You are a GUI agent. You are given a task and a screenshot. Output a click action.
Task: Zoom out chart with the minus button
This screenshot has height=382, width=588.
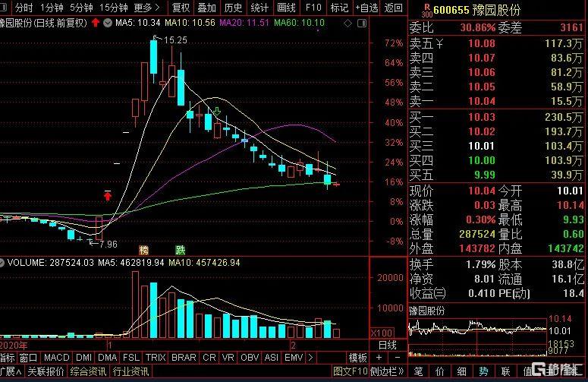[398, 358]
